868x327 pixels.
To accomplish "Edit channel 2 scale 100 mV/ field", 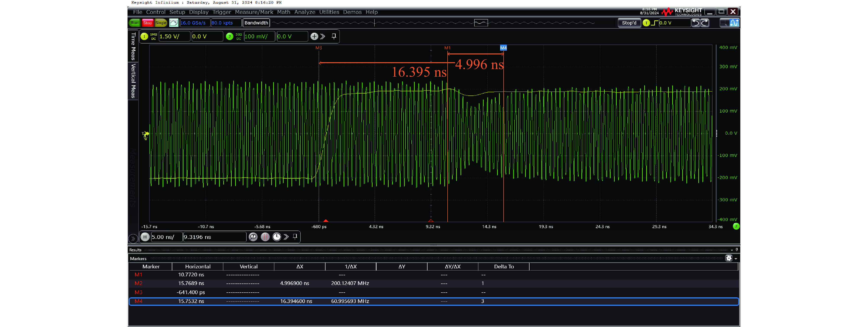I will click(x=259, y=36).
